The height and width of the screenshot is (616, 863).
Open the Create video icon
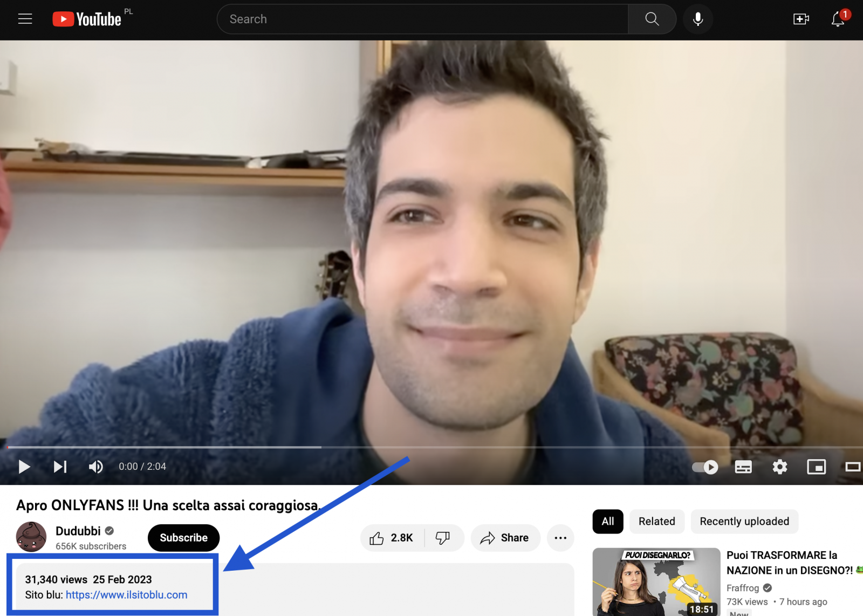click(x=801, y=19)
